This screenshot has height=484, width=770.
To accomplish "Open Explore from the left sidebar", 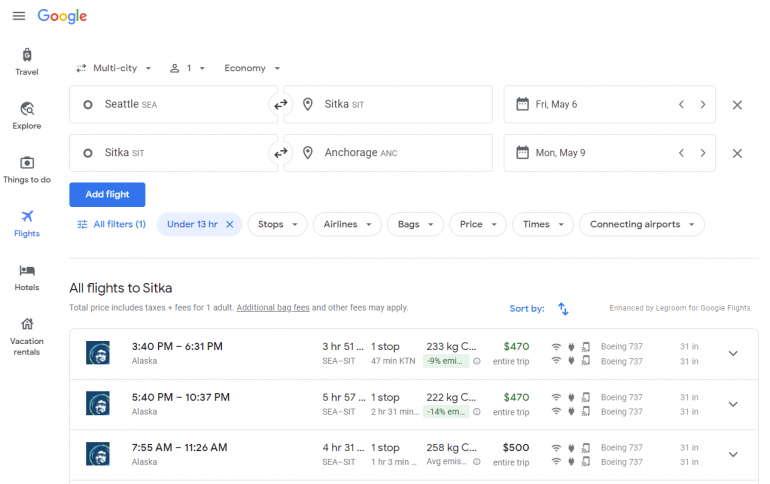I will point(27,116).
